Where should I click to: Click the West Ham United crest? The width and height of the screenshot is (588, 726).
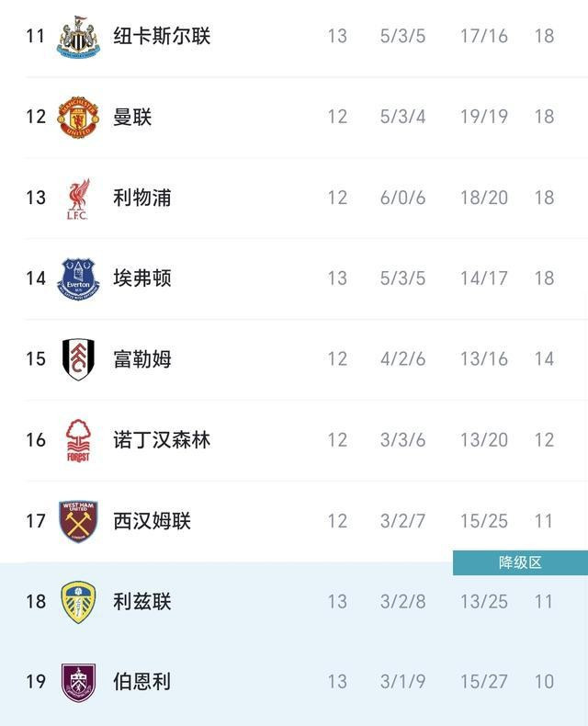pos(78,521)
